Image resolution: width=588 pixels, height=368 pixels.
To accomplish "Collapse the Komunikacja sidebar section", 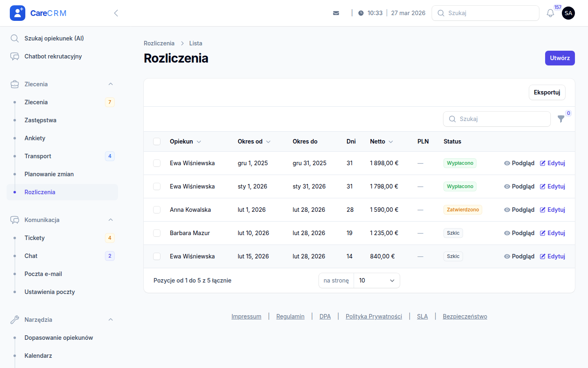I will [x=111, y=220].
